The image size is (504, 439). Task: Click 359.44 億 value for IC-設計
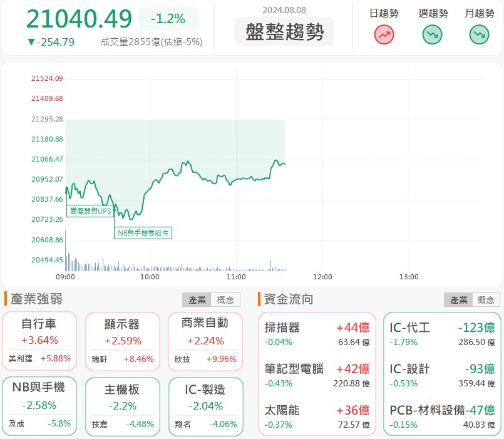[x=476, y=383]
